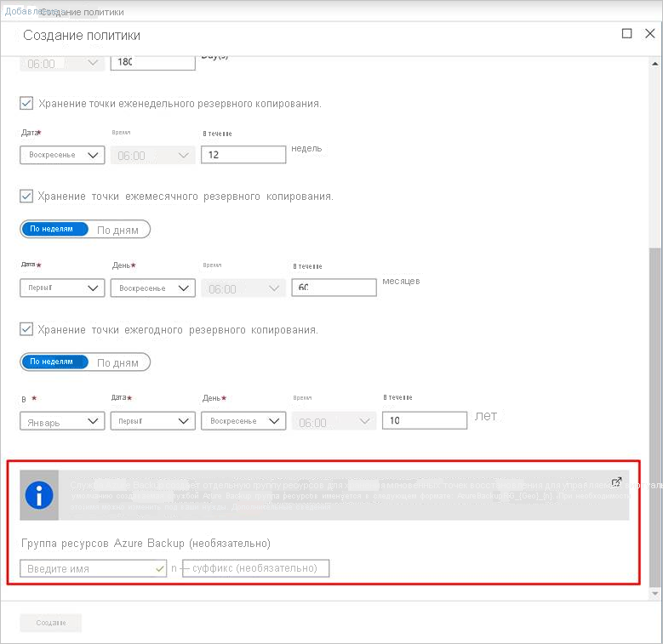This screenshot has width=663, height=644.
Task: Uncheck weekly backup point retention checkbox
Action: coord(26,104)
